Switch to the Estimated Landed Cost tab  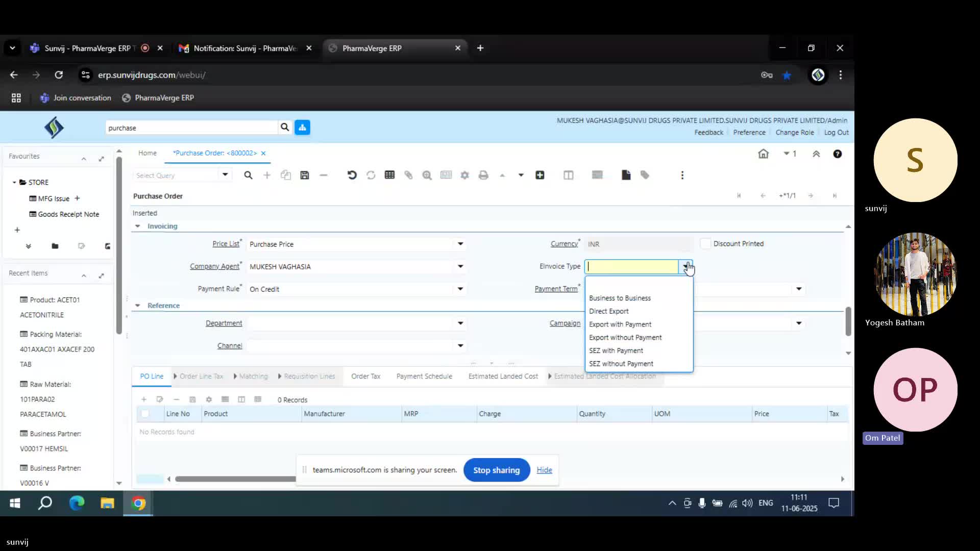pyautogui.click(x=503, y=377)
